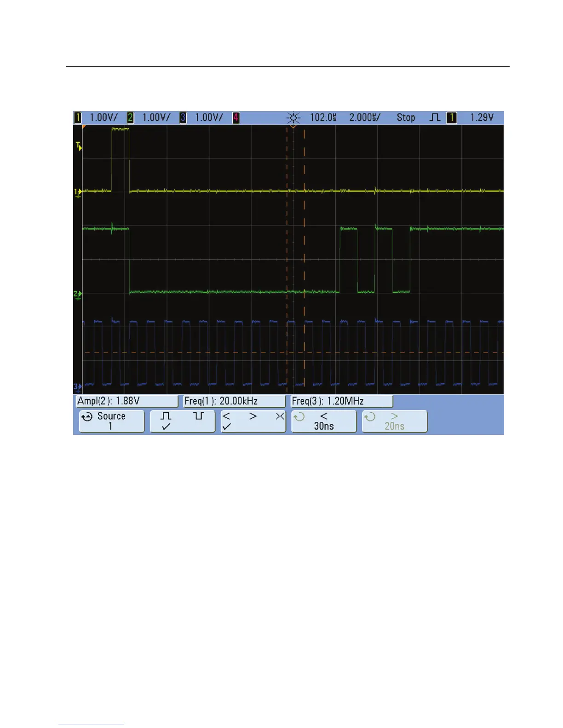The width and height of the screenshot is (563, 728).
Task: Open the Source 1 softkey
Action: 112,421
